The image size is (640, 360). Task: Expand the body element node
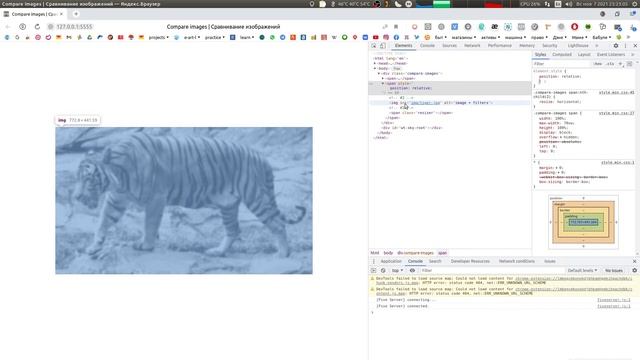coord(375,68)
